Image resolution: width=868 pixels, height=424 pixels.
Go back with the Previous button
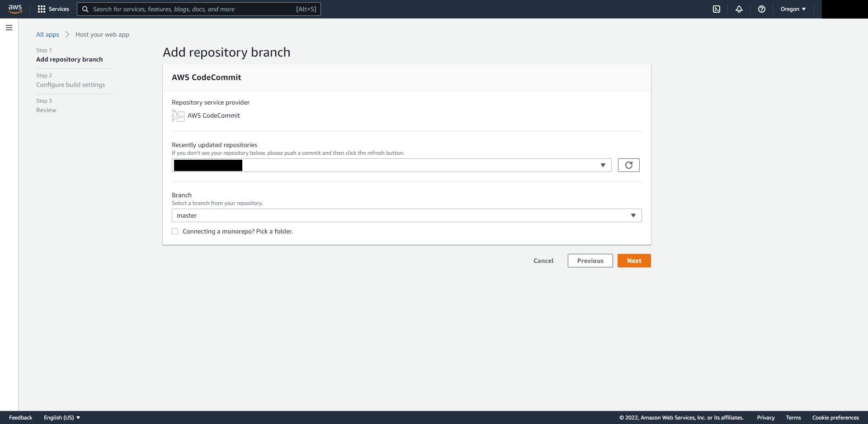coord(590,260)
